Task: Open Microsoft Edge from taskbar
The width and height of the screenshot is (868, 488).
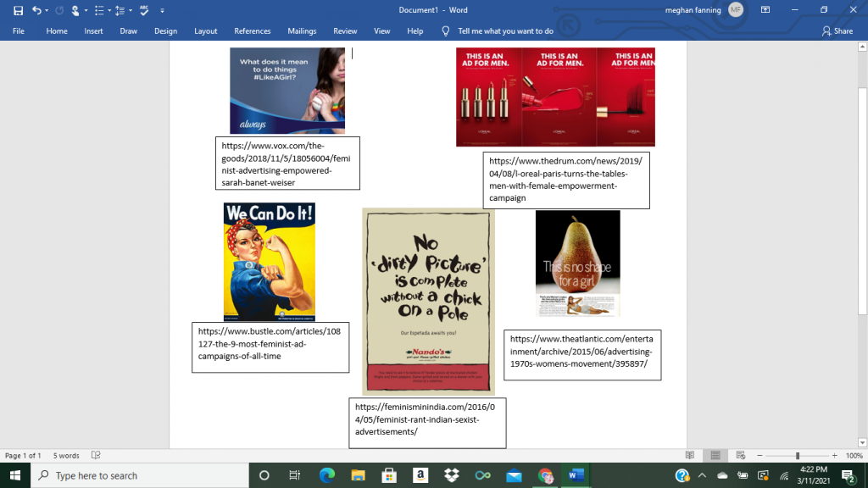Action: point(327,475)
